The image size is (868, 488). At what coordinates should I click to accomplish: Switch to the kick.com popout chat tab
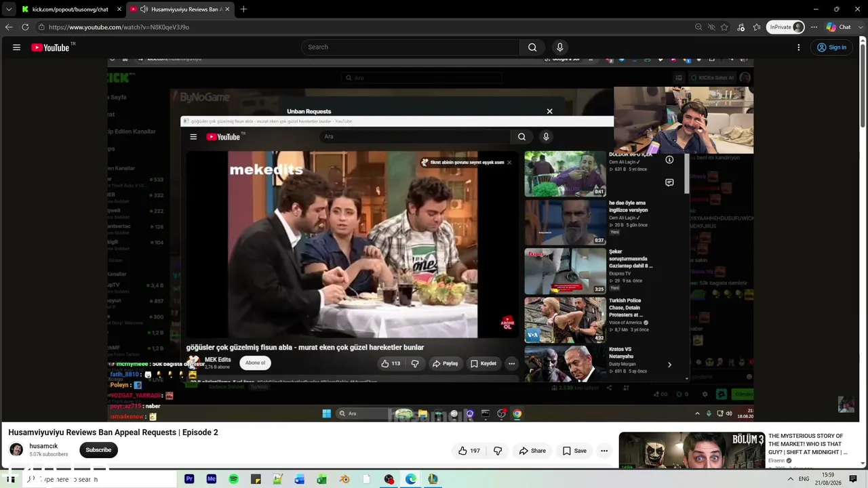71,9
